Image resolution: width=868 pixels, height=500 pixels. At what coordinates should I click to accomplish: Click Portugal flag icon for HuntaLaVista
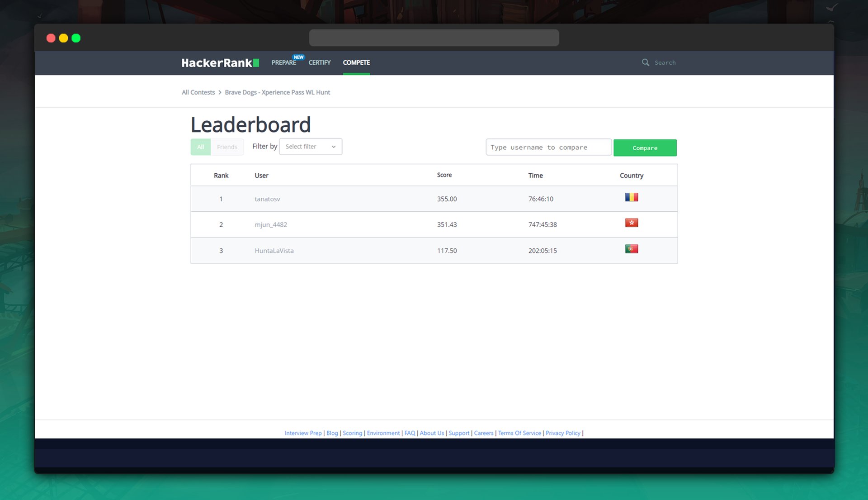631,249
